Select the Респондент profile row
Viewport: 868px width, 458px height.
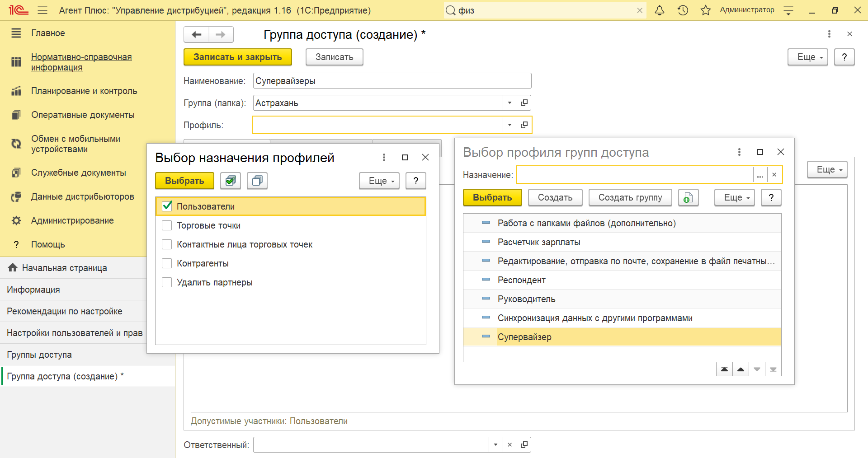[622, 280]
